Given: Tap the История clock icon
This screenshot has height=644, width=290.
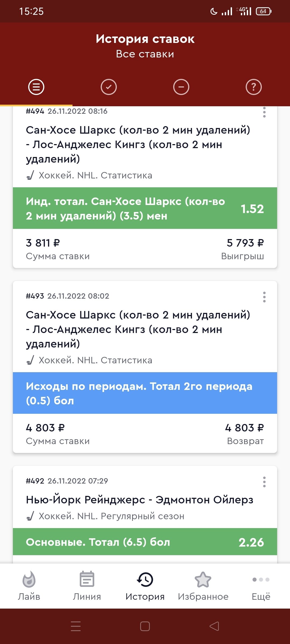Looking at the screenshot, I should [145, 580].
